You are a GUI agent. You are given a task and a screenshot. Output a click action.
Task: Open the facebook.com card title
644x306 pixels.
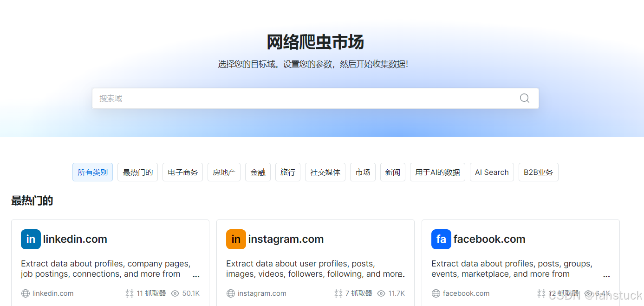(x=489, y=239)
